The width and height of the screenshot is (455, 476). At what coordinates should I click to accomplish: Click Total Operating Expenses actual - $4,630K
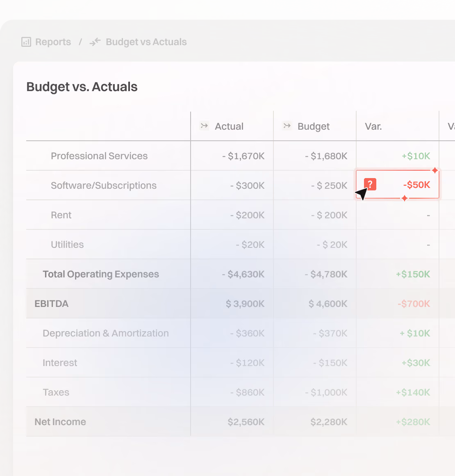coord(243,274)
